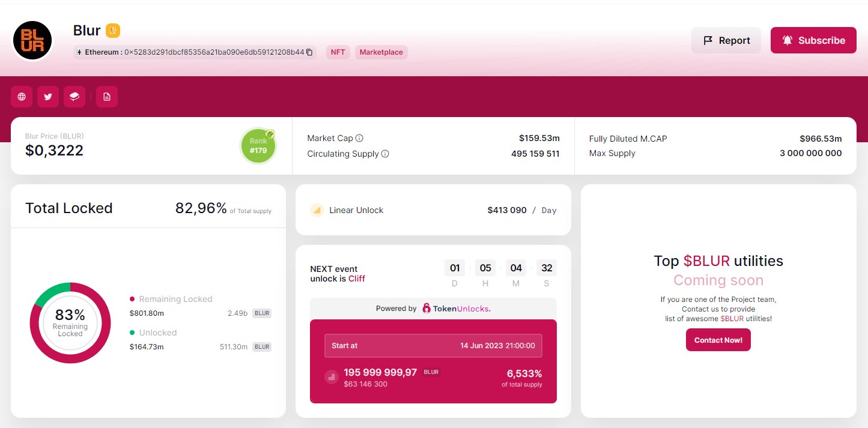Click the Cliff event type text
Image resolution: width=868 pixels, height=428 pixels.
[x=357, y=279]
